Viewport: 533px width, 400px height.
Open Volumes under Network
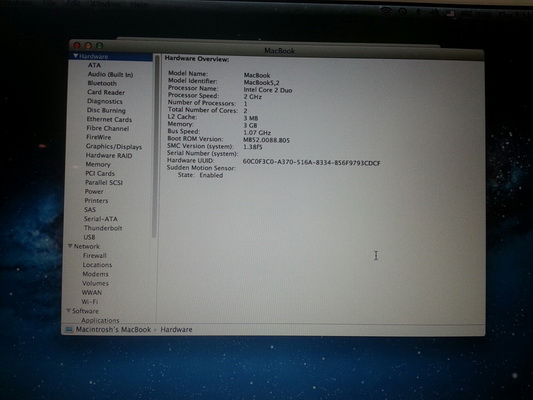[x=95, y=283]
